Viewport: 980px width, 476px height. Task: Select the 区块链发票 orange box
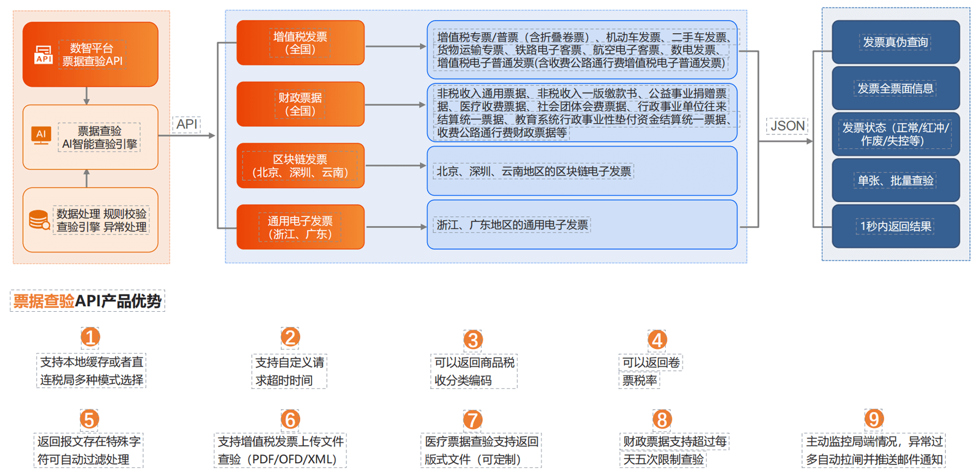click(x=301, y=166)
